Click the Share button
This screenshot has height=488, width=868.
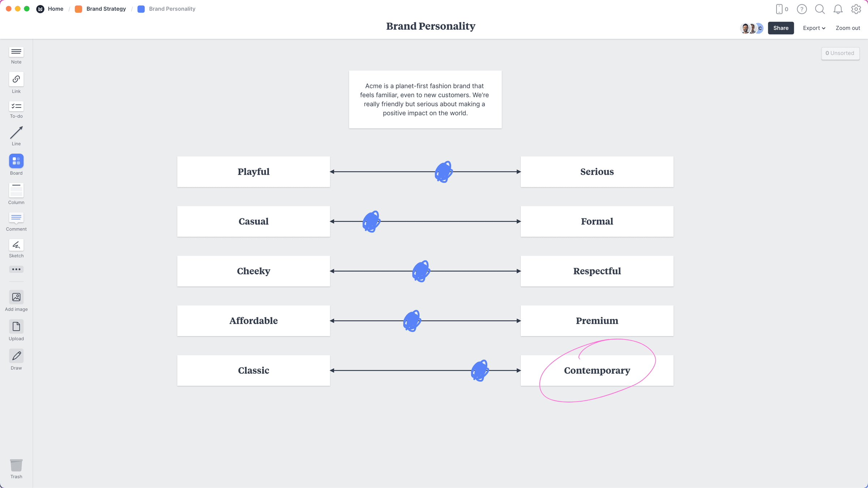coord(782,28)
